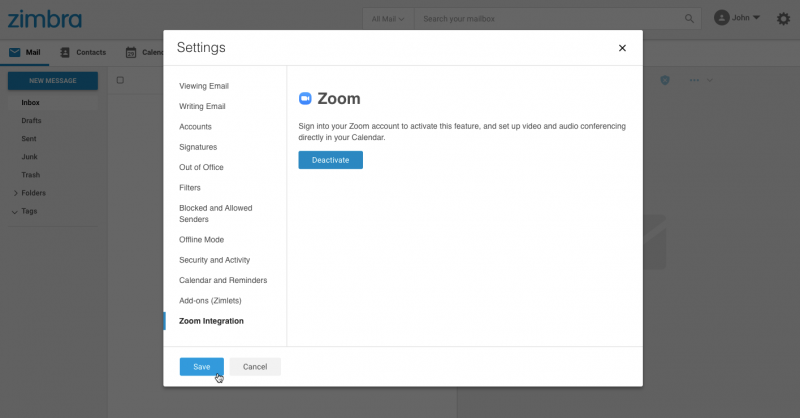Screen dimensions: 800x418
Task: Cancel the settings dialog
Action: coord(255,366)
